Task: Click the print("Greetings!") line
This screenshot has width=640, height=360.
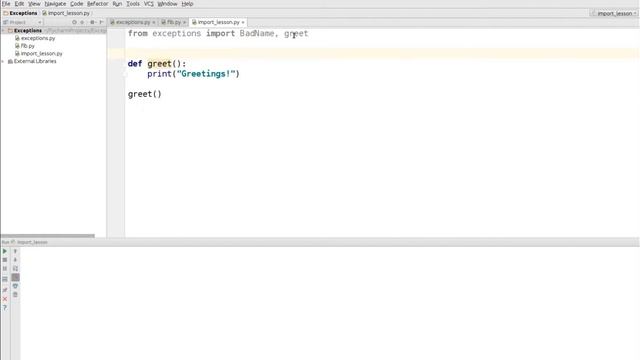Action: [193, 74]
